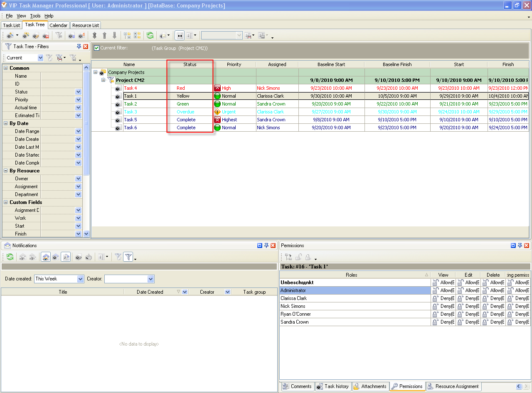Screen dimensions: 532x393
Task: Uncheck the Current filter checkbox
Action: click(96, 48)
